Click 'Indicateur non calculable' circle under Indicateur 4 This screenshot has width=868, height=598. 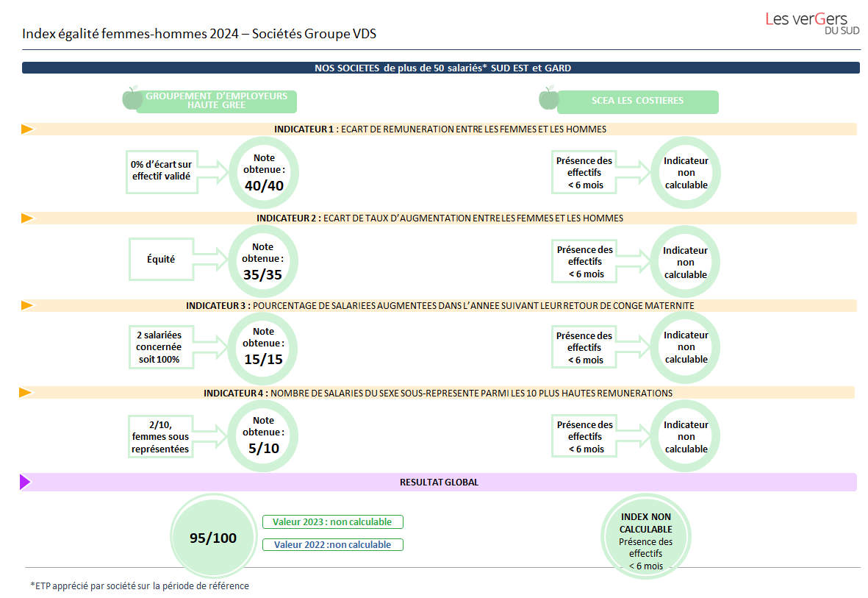685,437
